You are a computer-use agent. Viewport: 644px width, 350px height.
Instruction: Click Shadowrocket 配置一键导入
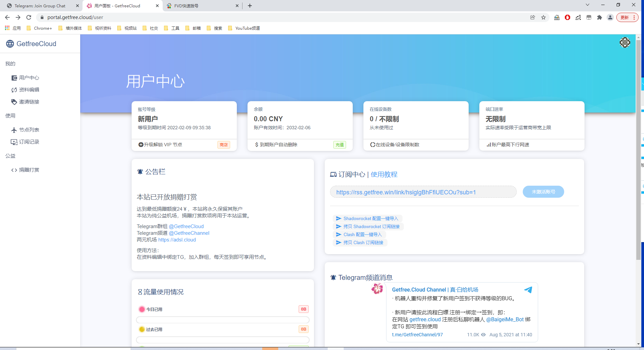coord(367,218)
